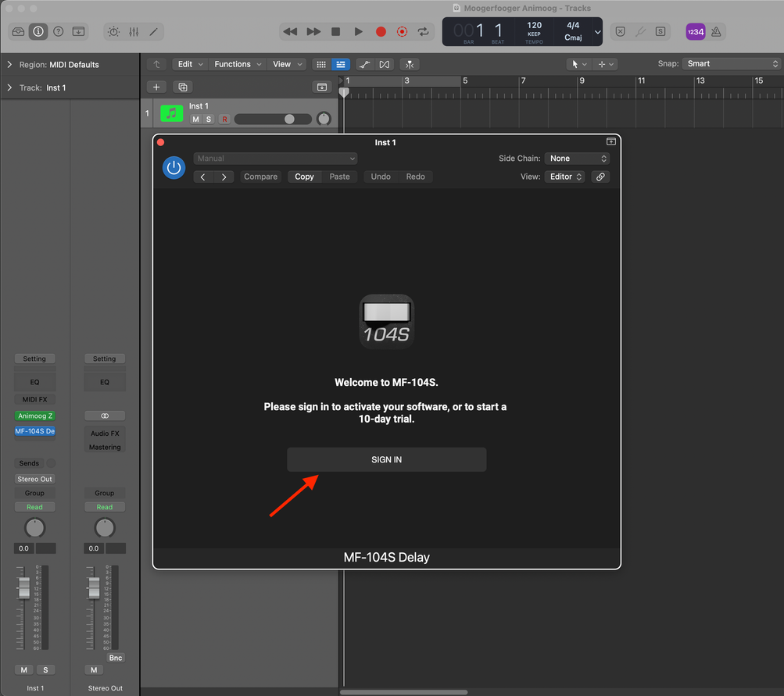Click the Paste button in plugin window
The image size is (784, 696).
pos(339,177)
